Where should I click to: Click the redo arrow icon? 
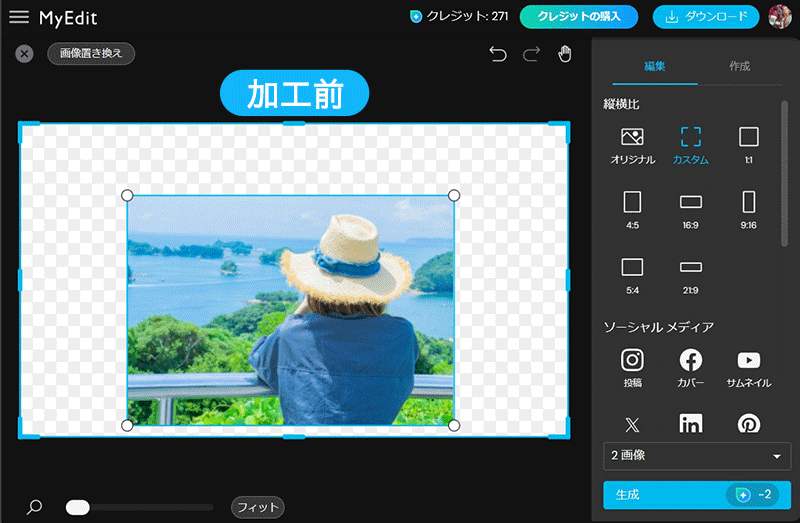tap(531, 54)
